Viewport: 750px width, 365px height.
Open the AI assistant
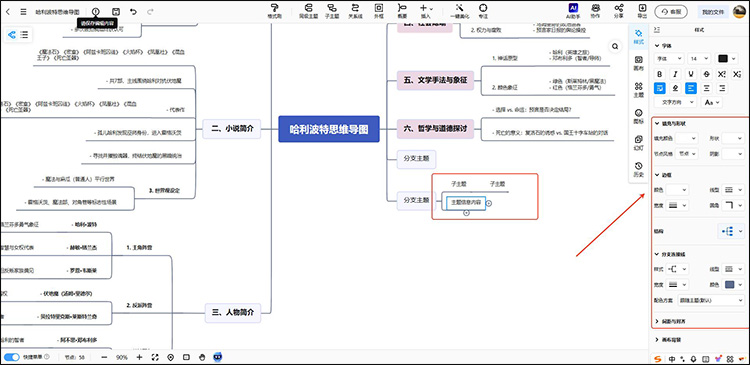pos(573,11)
